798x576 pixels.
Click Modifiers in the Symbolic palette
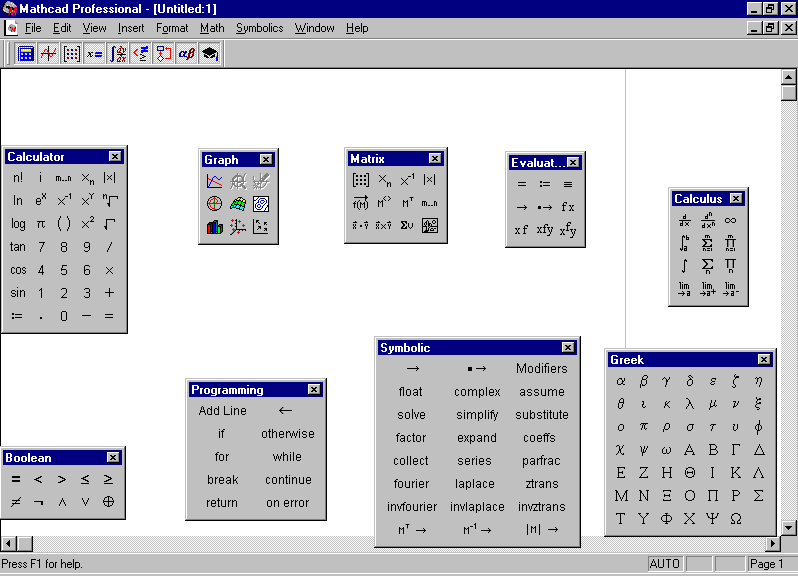pos(542,368)
